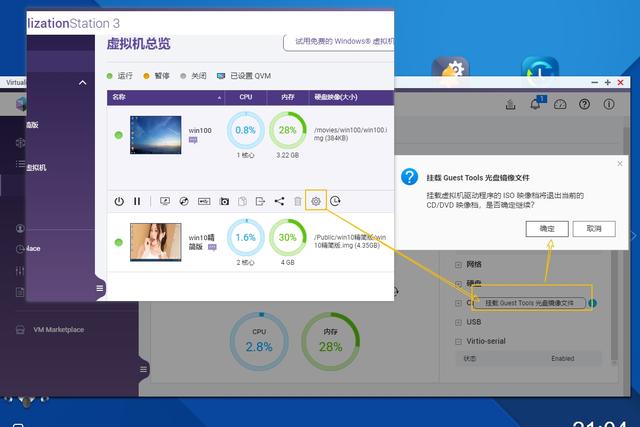Expand the 网络 section
The image size is (640, 427).
[x=459, y=265]
